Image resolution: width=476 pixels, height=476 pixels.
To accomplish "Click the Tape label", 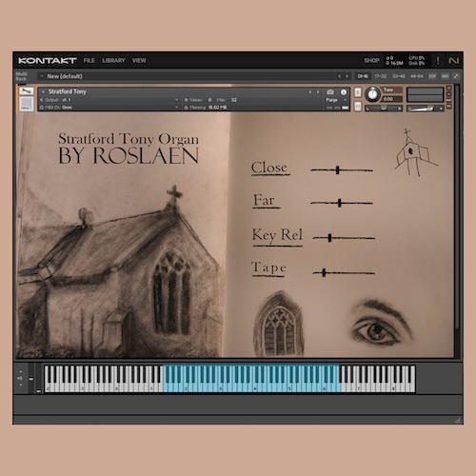I will pos(269,268).
